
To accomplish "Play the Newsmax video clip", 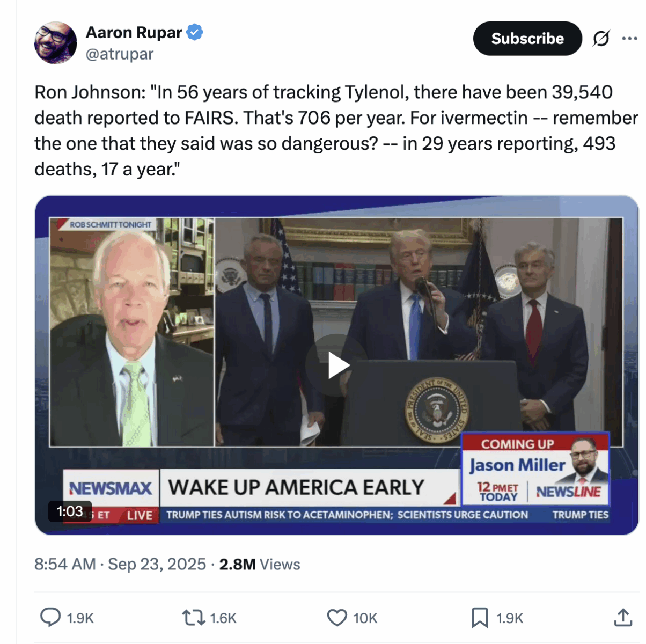I will pyautogui.click(x=337, y=365).
